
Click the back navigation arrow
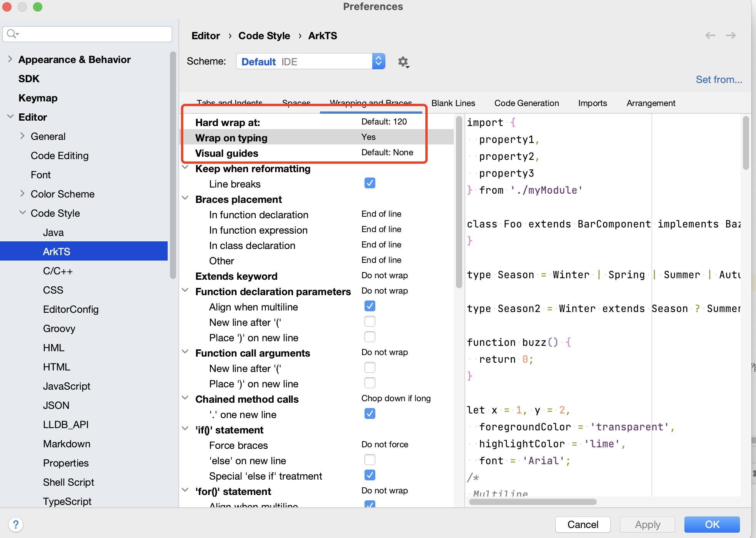click(710, 35)
